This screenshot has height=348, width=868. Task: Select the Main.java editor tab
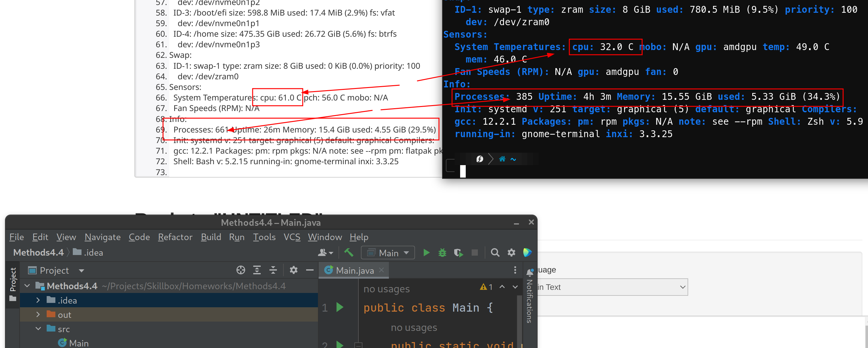(x=354, y=271)
